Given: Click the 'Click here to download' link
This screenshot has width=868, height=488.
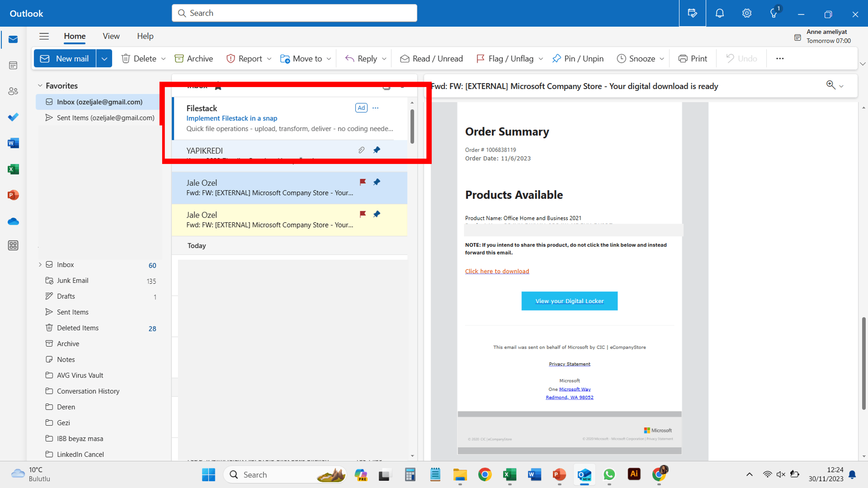Looking at the screenshot, I should (x=497, y=271).
